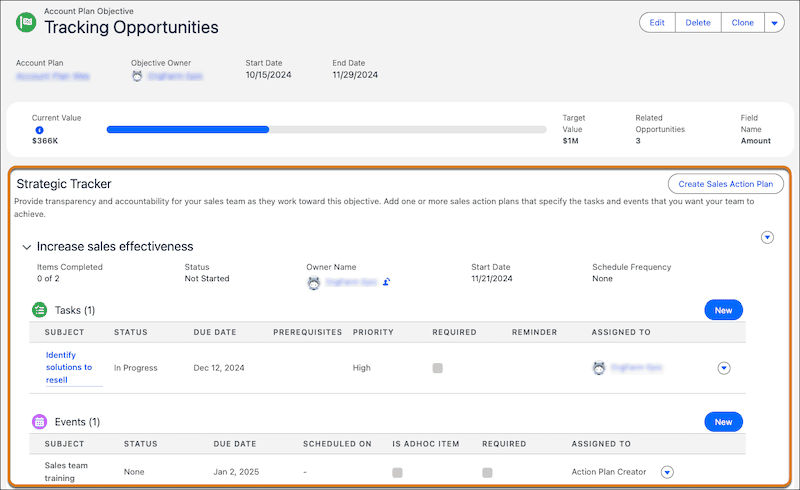The height and width of the screenshot is (490, 800).
Task: Open the sales action plan actions dropdown
Action: 767,237
